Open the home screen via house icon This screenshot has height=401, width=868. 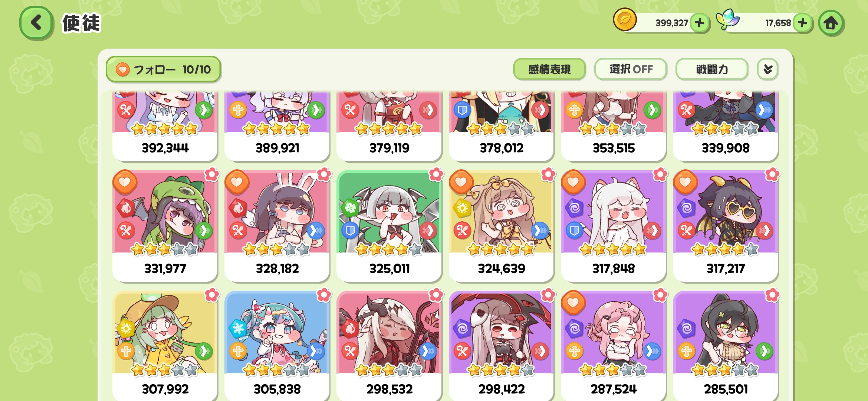(x=831, y=23)
